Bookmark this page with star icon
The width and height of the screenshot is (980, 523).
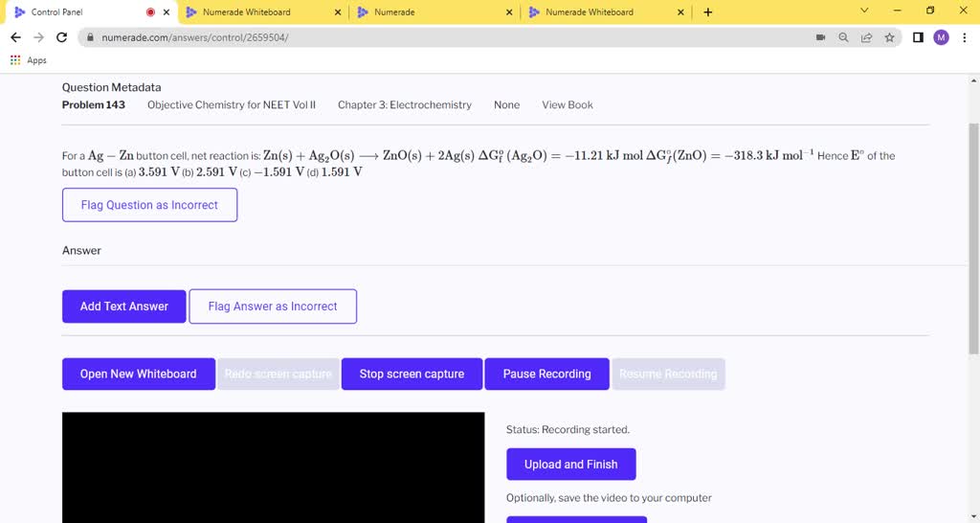coord(889,37)
